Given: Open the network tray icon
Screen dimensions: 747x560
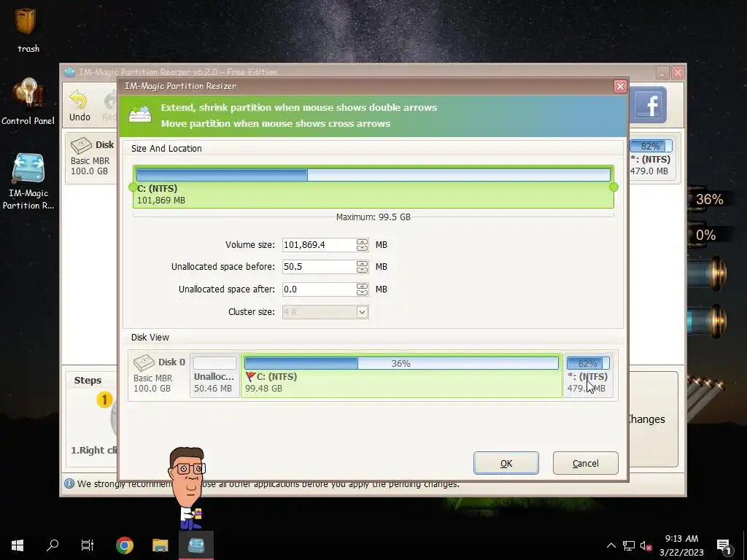Looking at the screenshot, I should coord(628,545).
